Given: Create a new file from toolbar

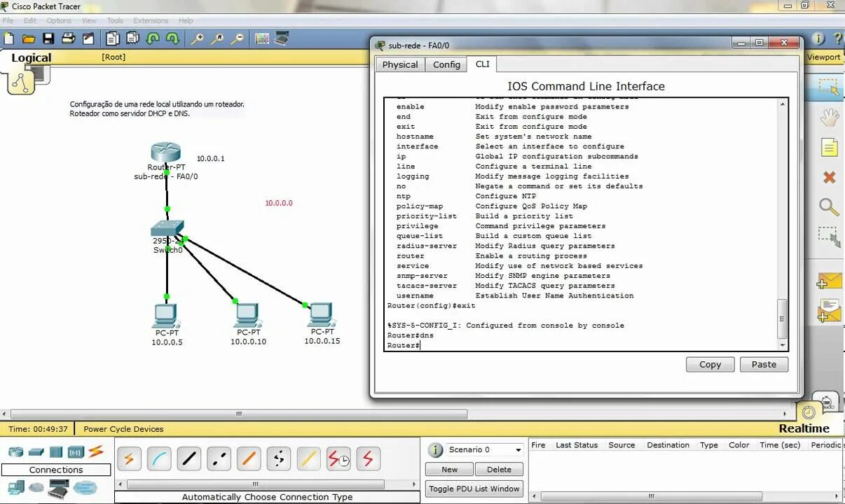Looking at the screenshot, I should (x=9, y=38).
